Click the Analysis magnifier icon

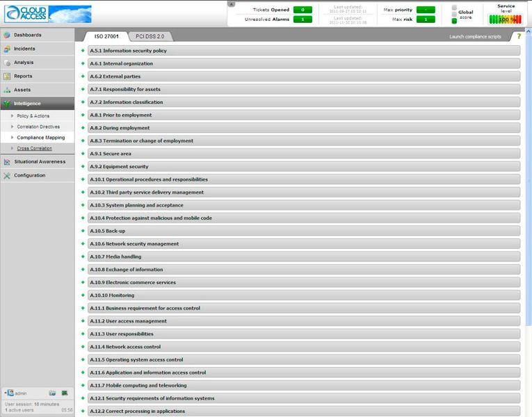click(x=7, y=63)
